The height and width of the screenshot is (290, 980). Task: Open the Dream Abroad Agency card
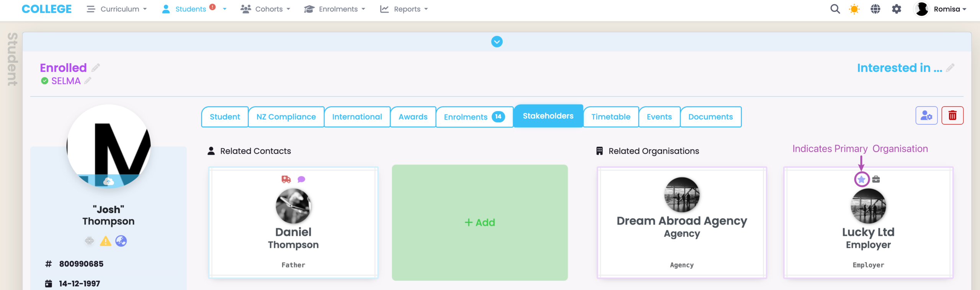(x=681, y=223)
